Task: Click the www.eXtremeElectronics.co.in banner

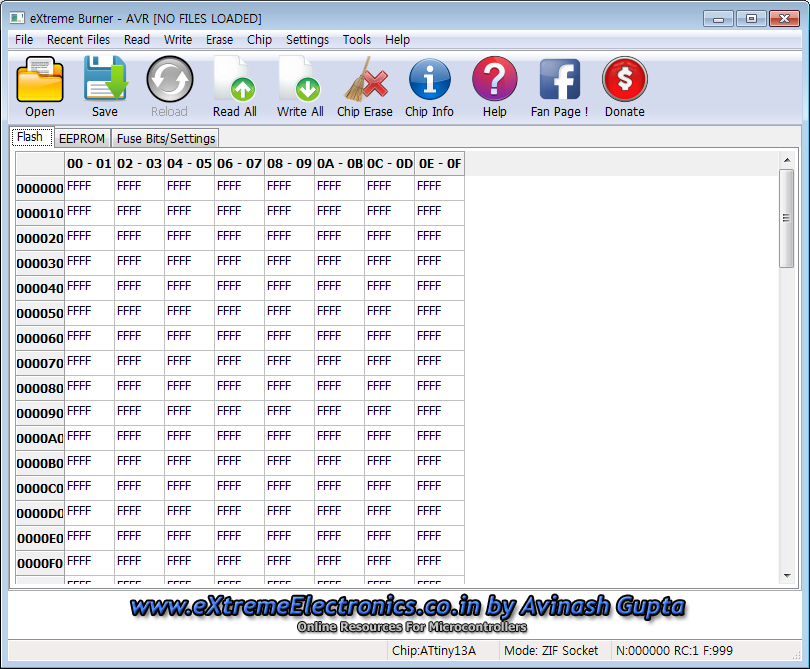Action: coord(408,607)
